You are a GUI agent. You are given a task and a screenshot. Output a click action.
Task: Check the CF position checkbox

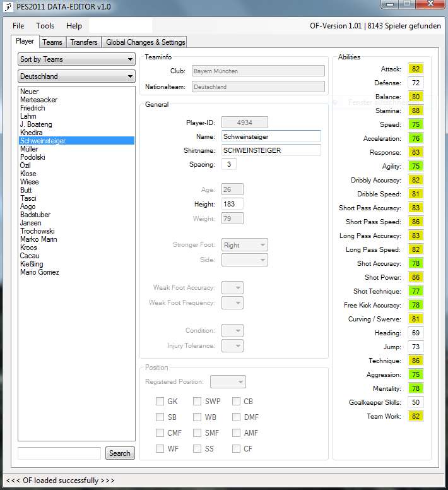coord(237,449)
